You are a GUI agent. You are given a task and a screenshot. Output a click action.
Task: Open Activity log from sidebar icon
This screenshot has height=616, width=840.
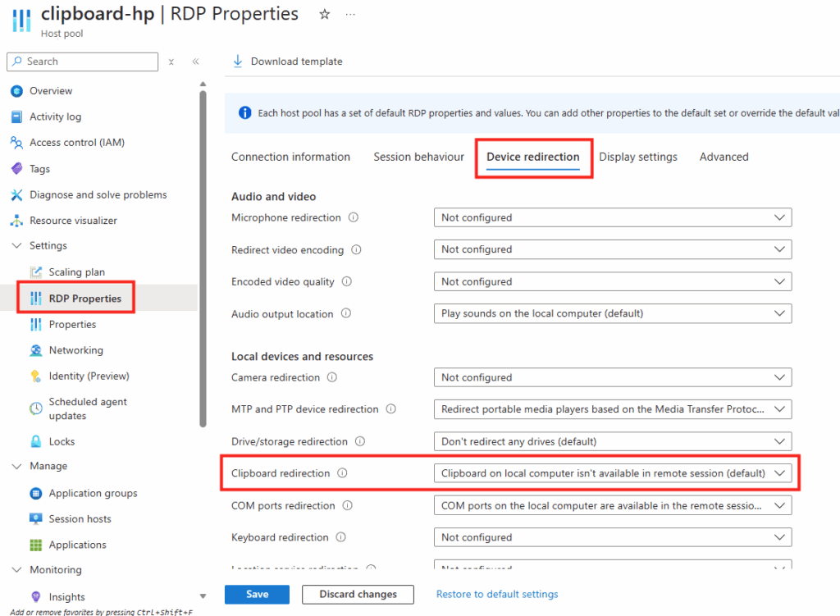coord(16,116)
